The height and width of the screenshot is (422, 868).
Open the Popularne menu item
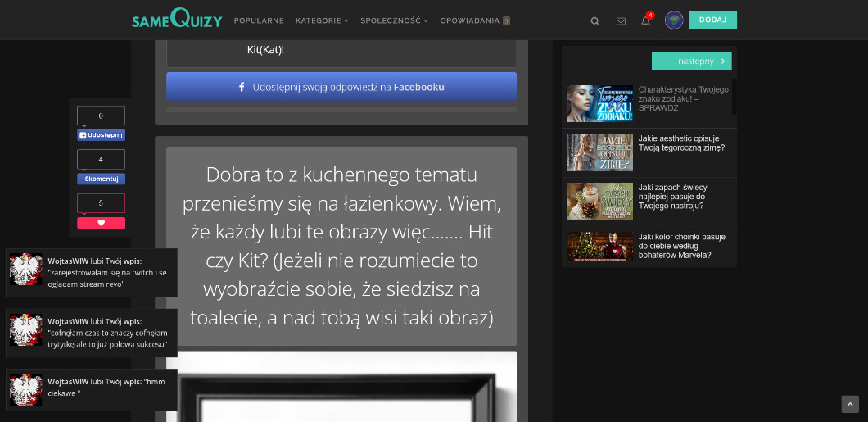[259, 20]
